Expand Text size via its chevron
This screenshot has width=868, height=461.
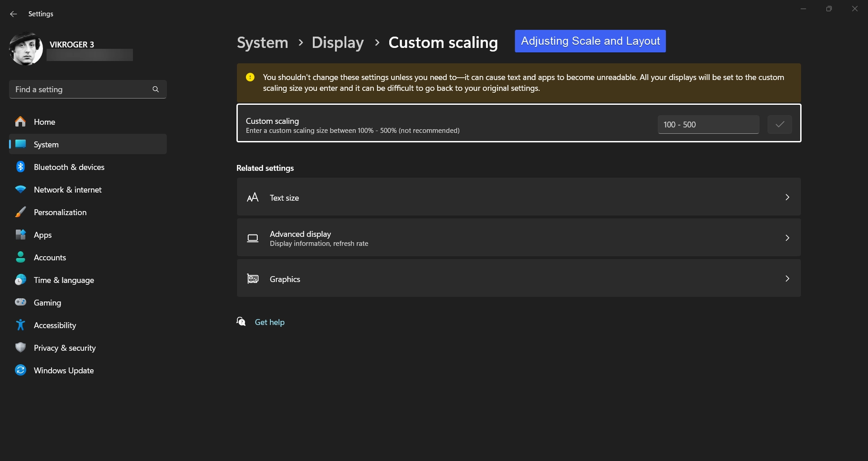tap(787, 197)
